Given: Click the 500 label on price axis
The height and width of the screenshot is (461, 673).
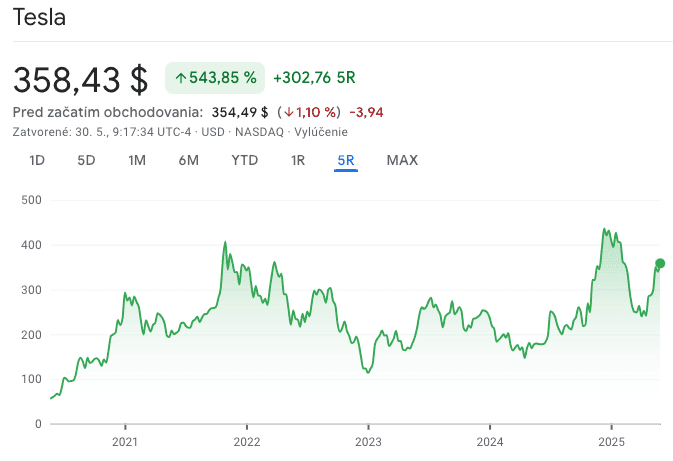Looking at the screenshot, I should [x=30, y=200].
